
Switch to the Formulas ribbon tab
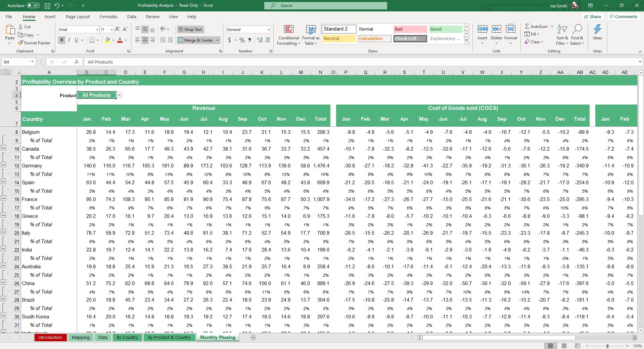[108, 17]
